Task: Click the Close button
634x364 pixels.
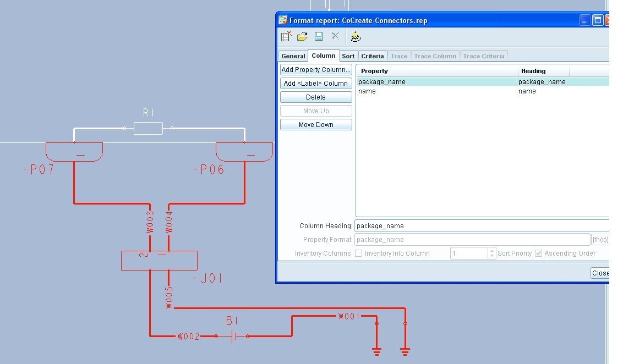Action: pyautogui.click(x=600, y=273)
